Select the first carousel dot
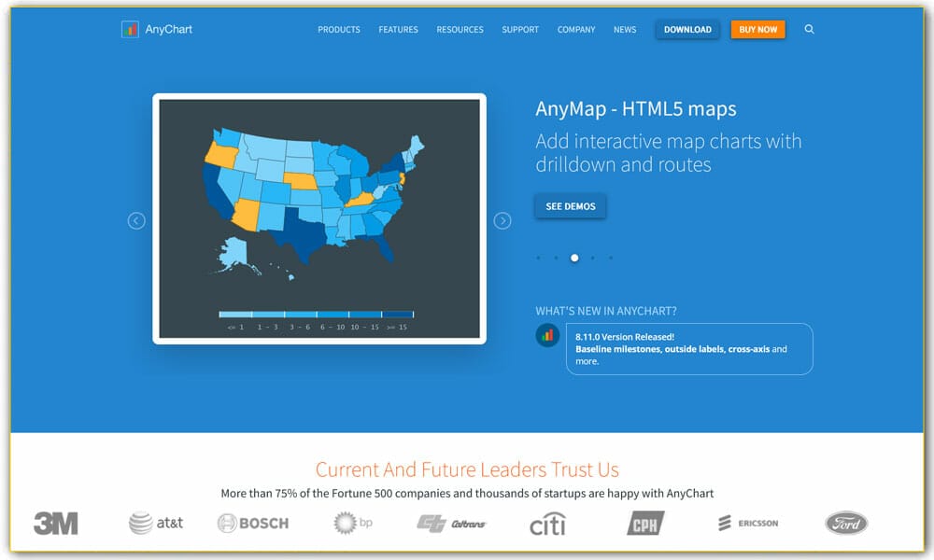Image resolution: width=934 pixels, height=560 pixels. pyautogui.click(x=538, y=258)
